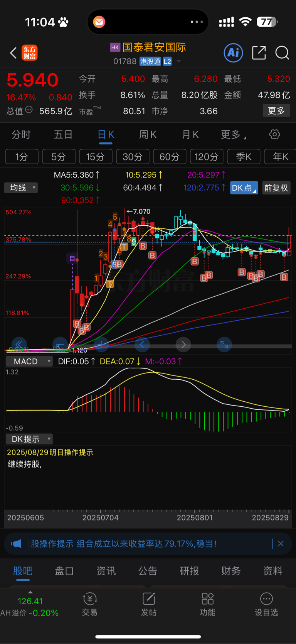Select the 5分 interval button
The width and height of the screenshot is (296, 644).
click(x=59, y=157)
